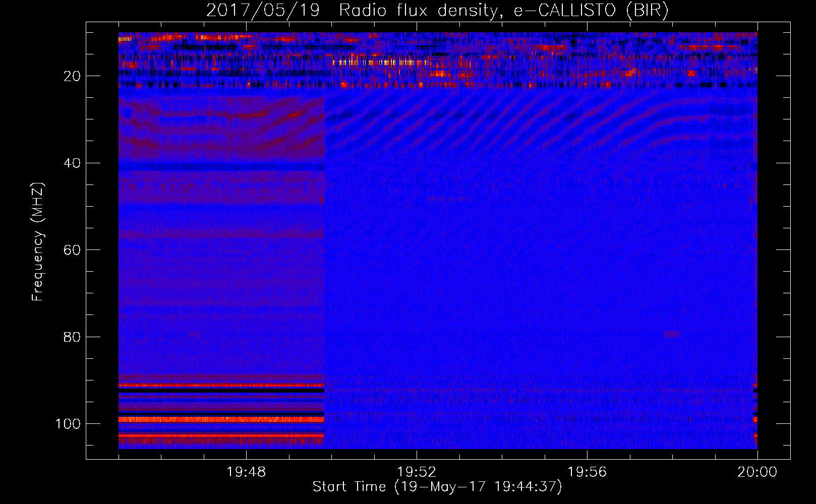The image size is (816, 504).
Task: Select the date text '2017/05/19' in the title
Action: (263, 11)
